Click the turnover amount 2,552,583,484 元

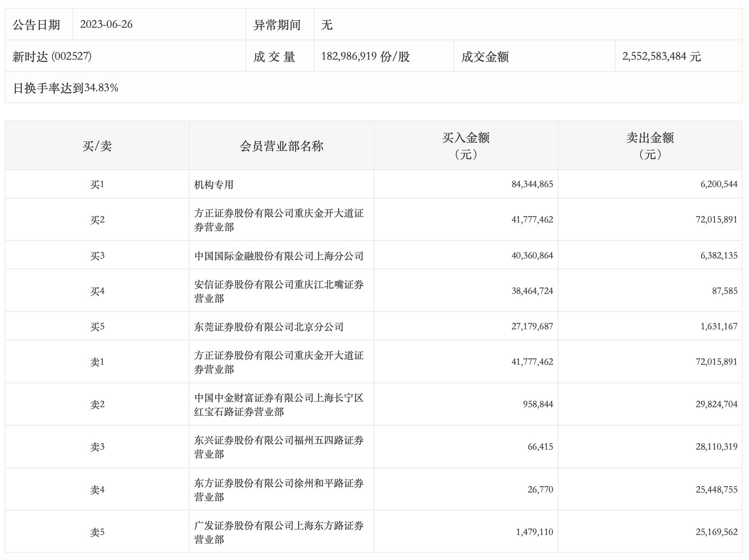pos(661,56)
